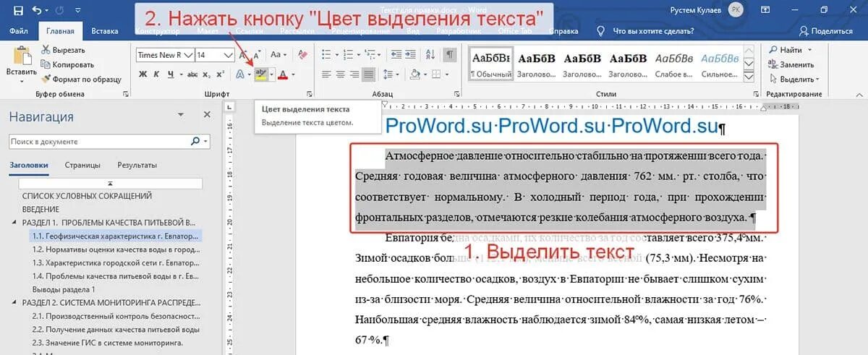Open font dialog launcher in Шрифт group
Viewport: 868px width, 355px height.
pyautogui.click(x=310, y=94)
